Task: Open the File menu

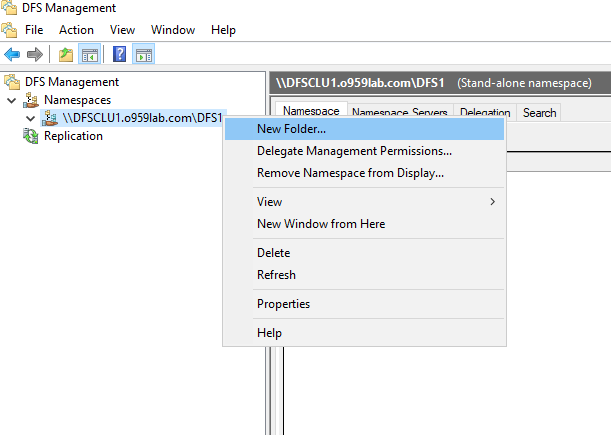Action: (34, 30)
